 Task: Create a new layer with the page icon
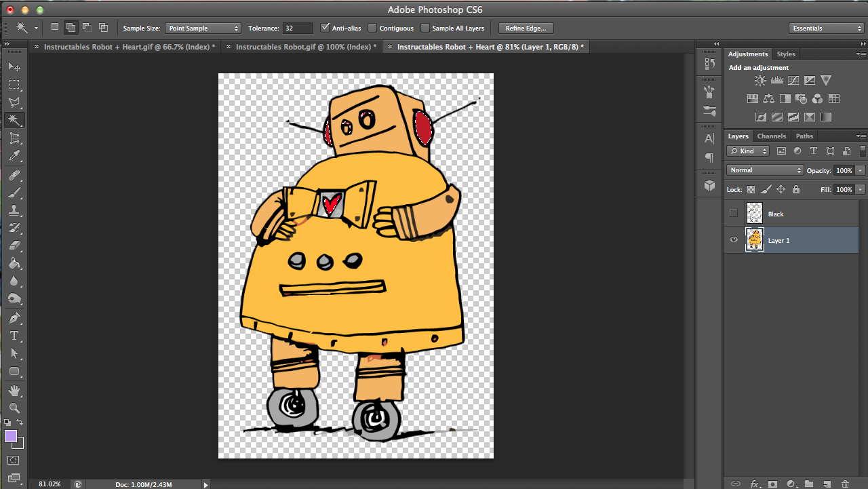coord(827,484)
